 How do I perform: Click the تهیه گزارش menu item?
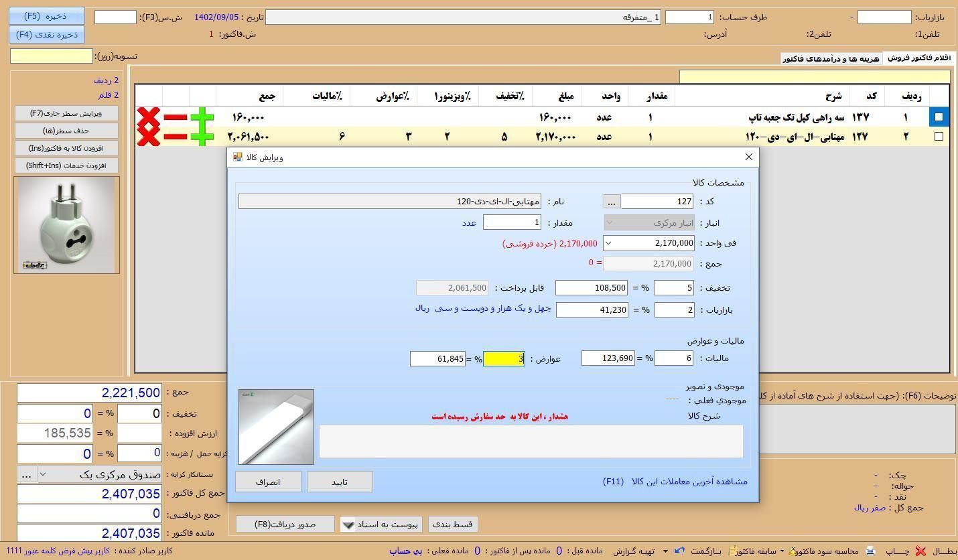633,551
